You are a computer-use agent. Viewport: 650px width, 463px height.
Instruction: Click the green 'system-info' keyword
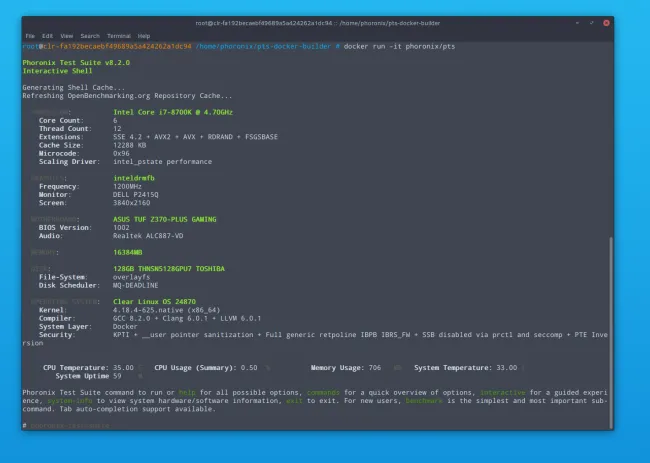pos(70,401)
